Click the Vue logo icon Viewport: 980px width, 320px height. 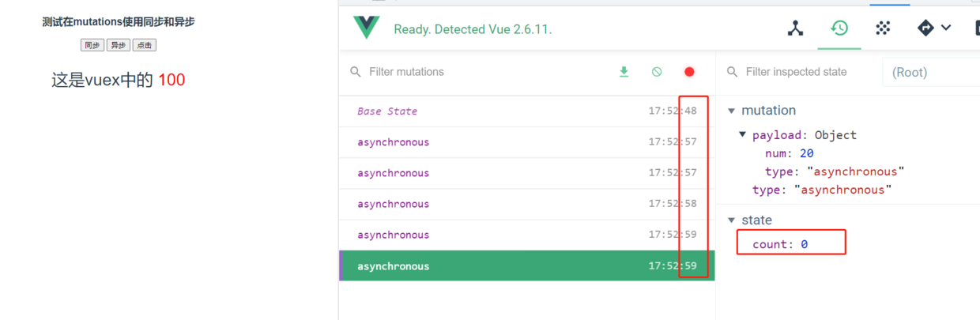pos(367,28)
